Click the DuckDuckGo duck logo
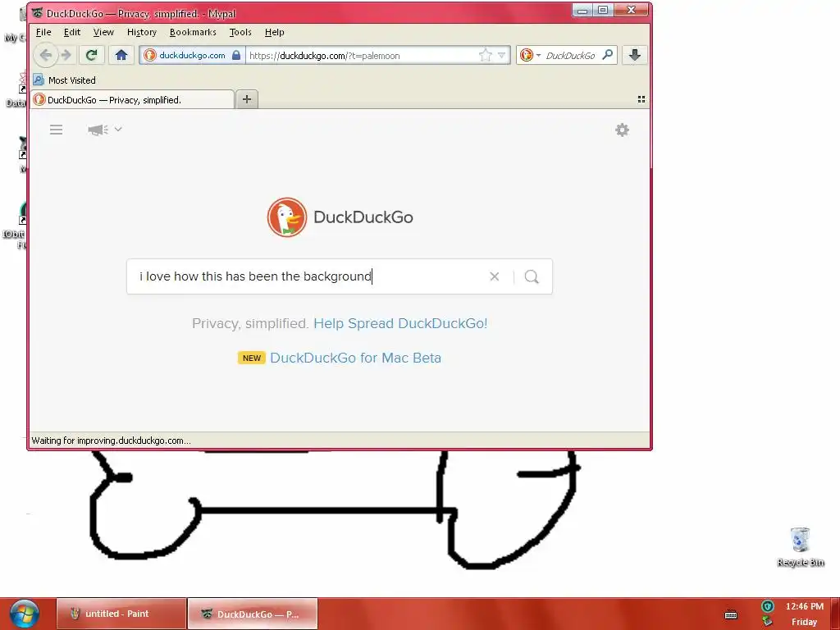The height and width of the screenshot is (630, 840). tap(287, 217)
